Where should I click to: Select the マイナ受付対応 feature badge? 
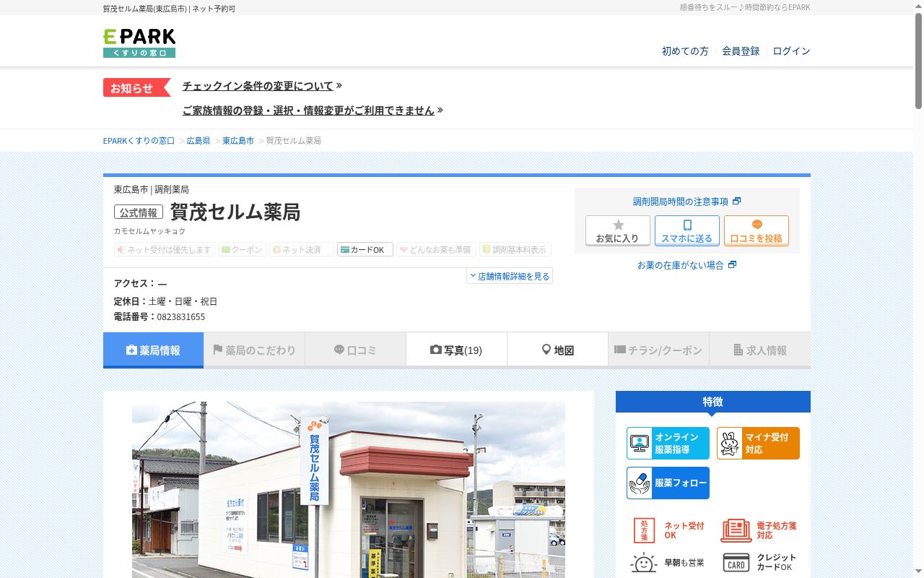(x=758, y=443)
